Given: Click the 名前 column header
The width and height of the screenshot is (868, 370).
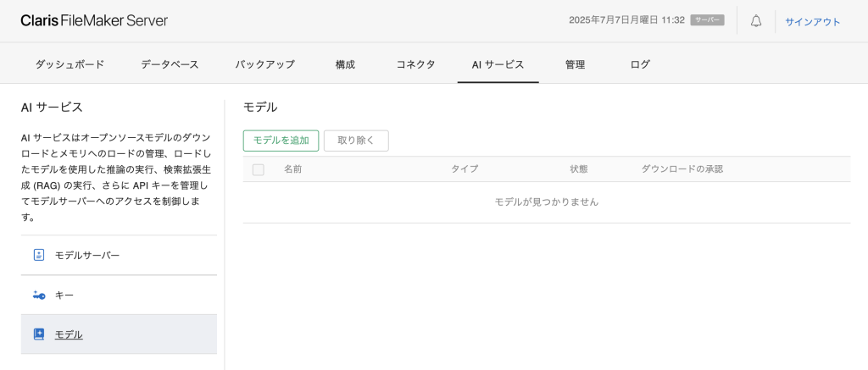Looking at the screenshot, I should pyautogui.click(x=292, y=169).
